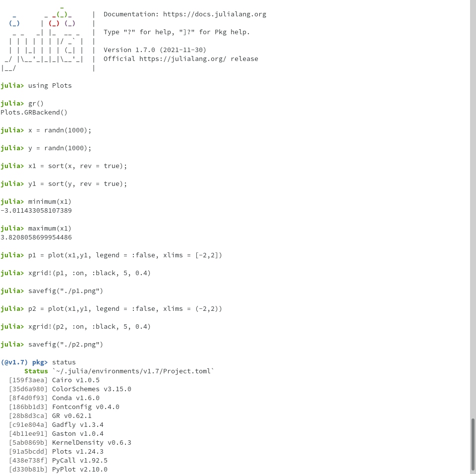Click the savefig p1.png command
Screen dimensions: 476x474
[x=64, y=291]
